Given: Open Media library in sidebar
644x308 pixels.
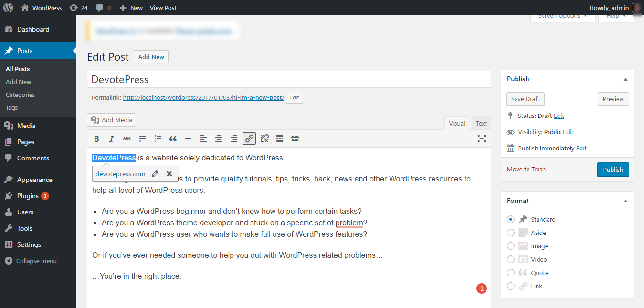Looking at the screenshot, I should (x=38, y=126).
